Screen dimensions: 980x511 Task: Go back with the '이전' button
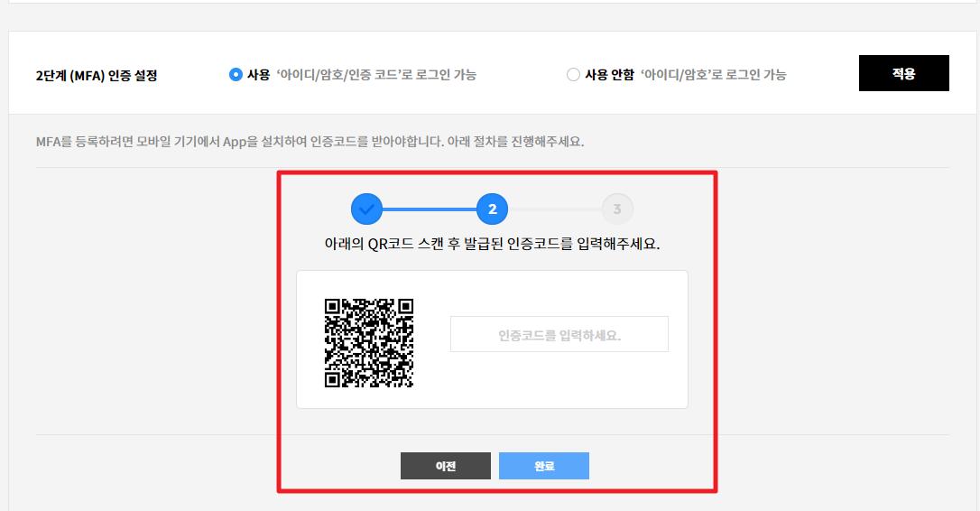coord(446,466)
